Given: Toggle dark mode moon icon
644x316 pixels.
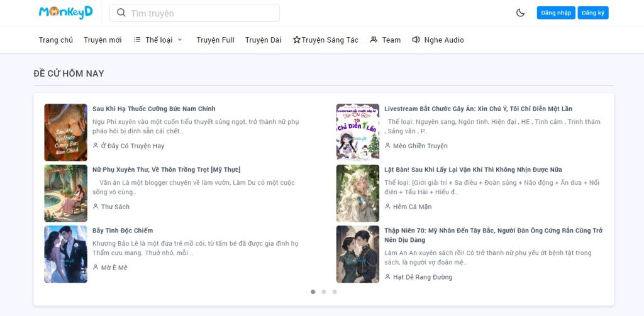Looking at the screenshot, I should click(520, 13).
